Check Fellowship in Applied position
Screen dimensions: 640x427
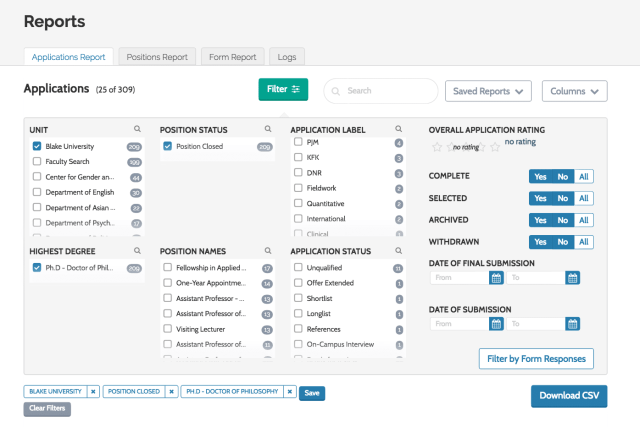coord(167,267)
